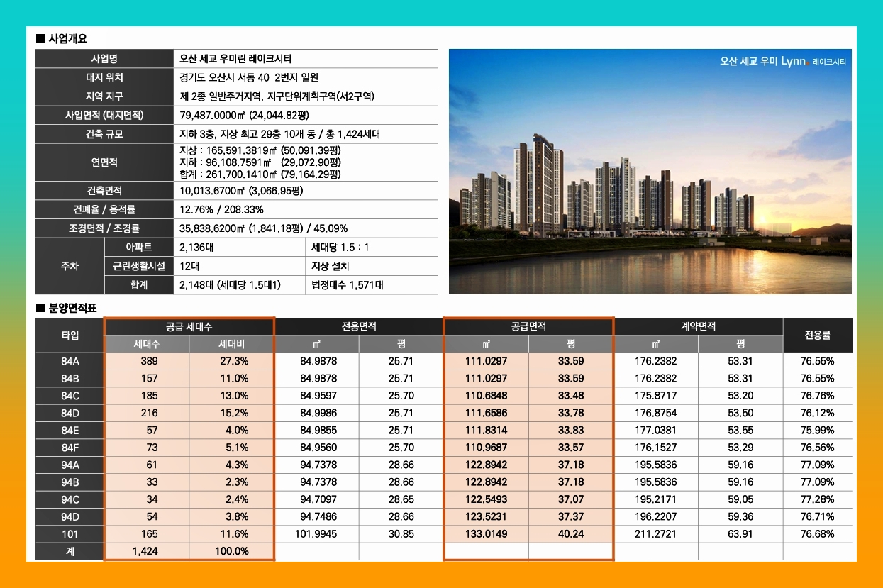The image size is (883, 588).
Task: Click the '211.2721' contract area cell
Action: coord(656,534)
